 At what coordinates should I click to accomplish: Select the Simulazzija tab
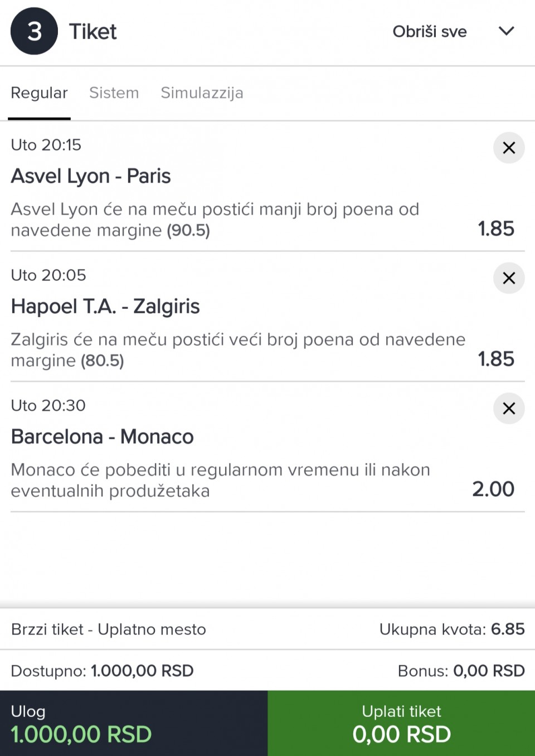coord(202,93)
